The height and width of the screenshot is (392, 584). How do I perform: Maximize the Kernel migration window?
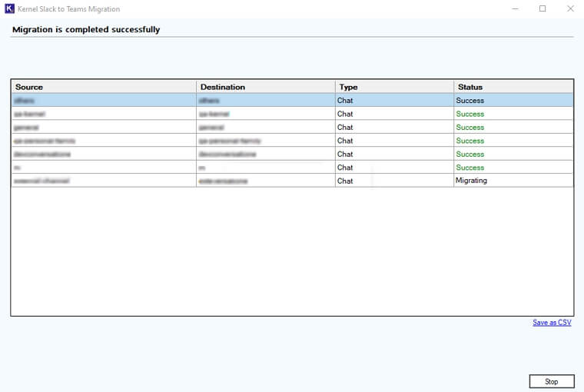(543, 8)
